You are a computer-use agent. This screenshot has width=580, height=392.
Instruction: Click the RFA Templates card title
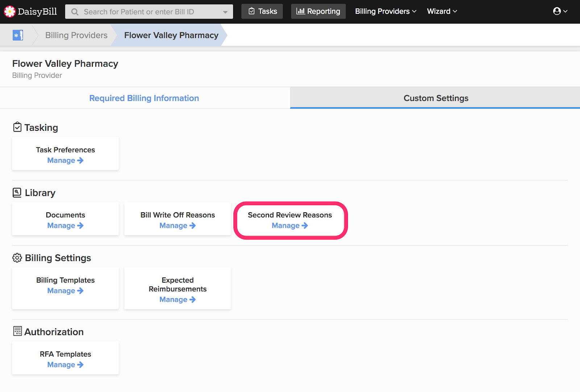65,354
